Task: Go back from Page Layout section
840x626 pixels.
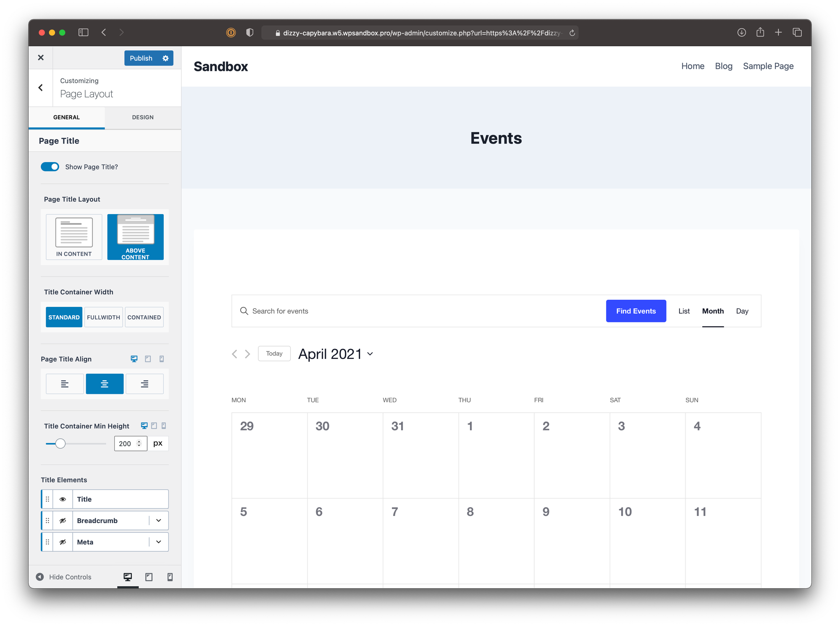Action: point(41,87)
